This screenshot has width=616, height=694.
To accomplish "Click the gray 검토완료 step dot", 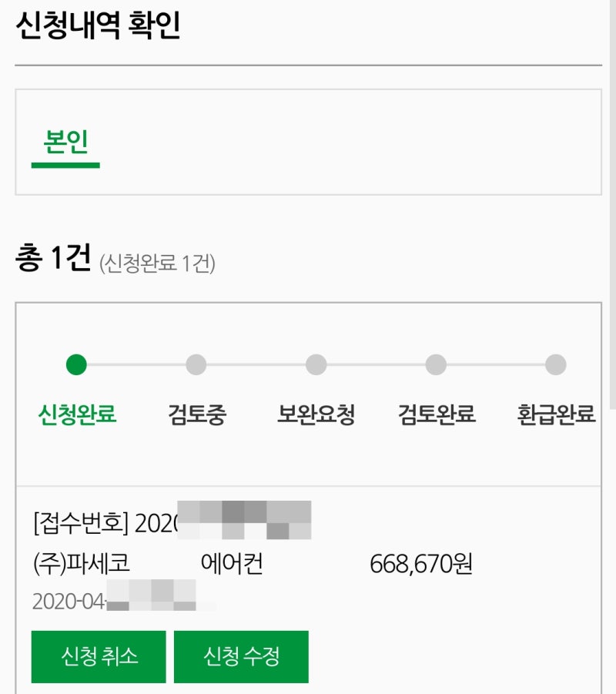I will point(436,364).
